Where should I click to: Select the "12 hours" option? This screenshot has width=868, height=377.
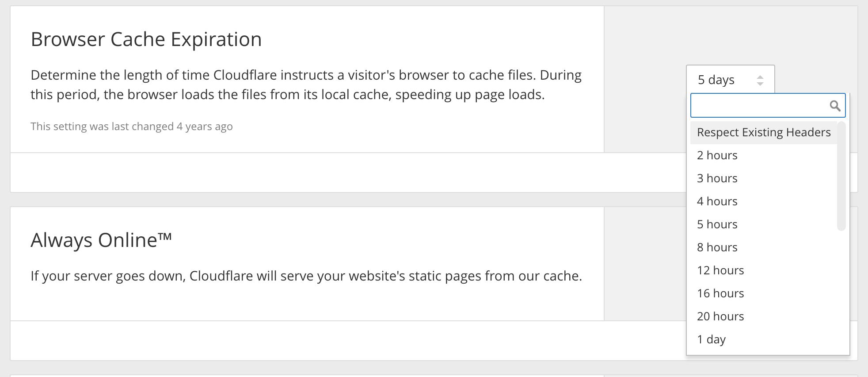(720, 270)
